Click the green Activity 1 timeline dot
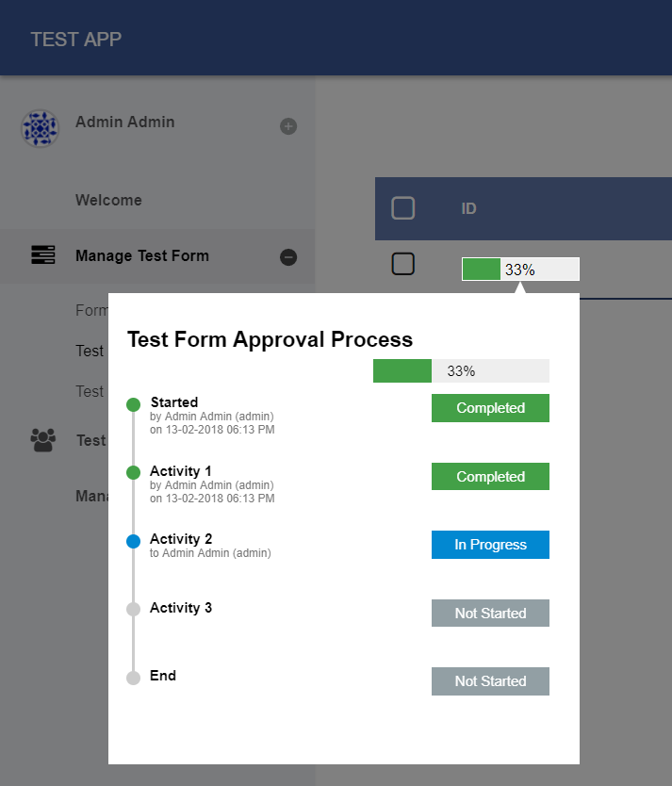This screenshot has height=786, width=672. 133,472
